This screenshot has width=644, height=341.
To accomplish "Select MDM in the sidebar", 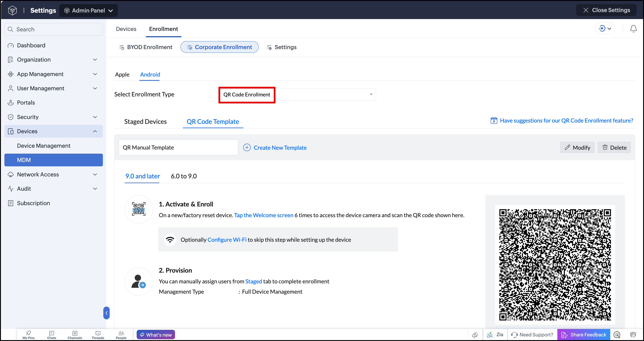I will tap(54, 160).
